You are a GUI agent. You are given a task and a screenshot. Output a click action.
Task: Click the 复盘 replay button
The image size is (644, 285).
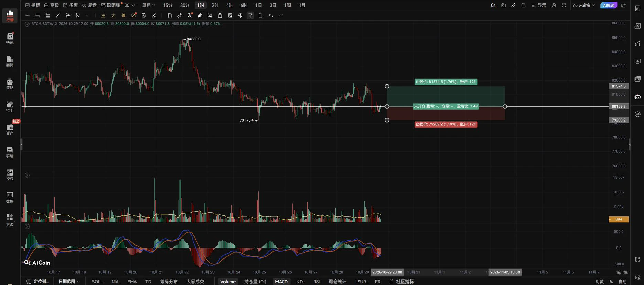point(89,5)
